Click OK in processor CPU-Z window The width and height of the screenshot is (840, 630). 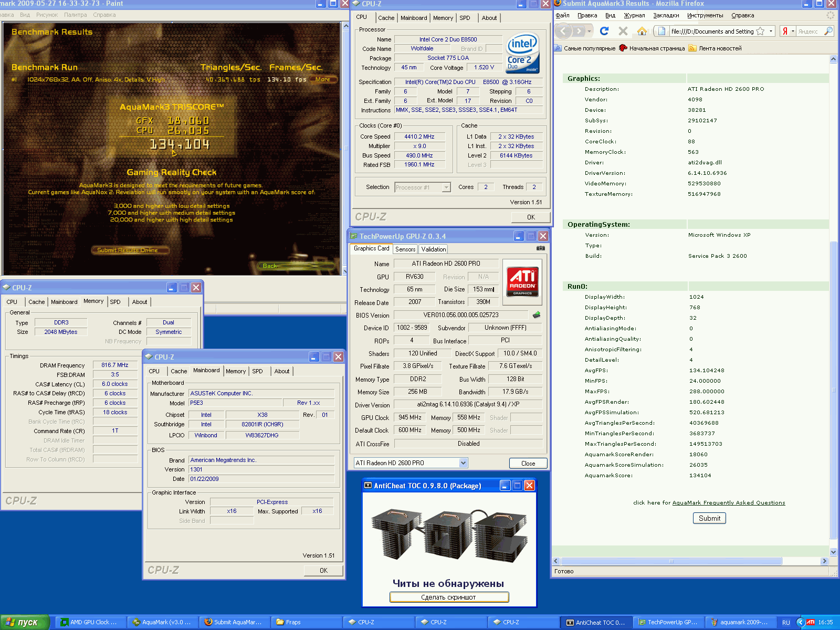(x=531, y=217)
